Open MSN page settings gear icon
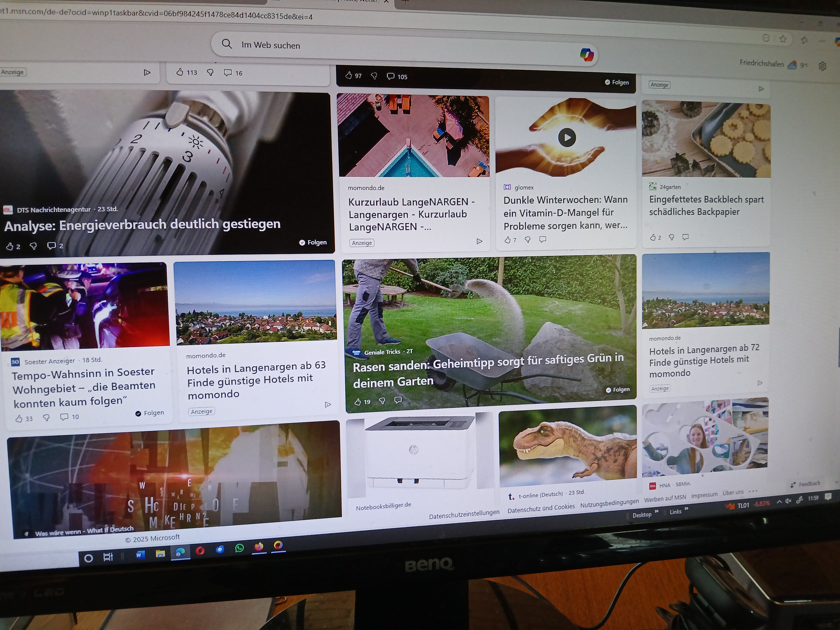The height and width of the screenshot is (630, 840). coord(822,66)
